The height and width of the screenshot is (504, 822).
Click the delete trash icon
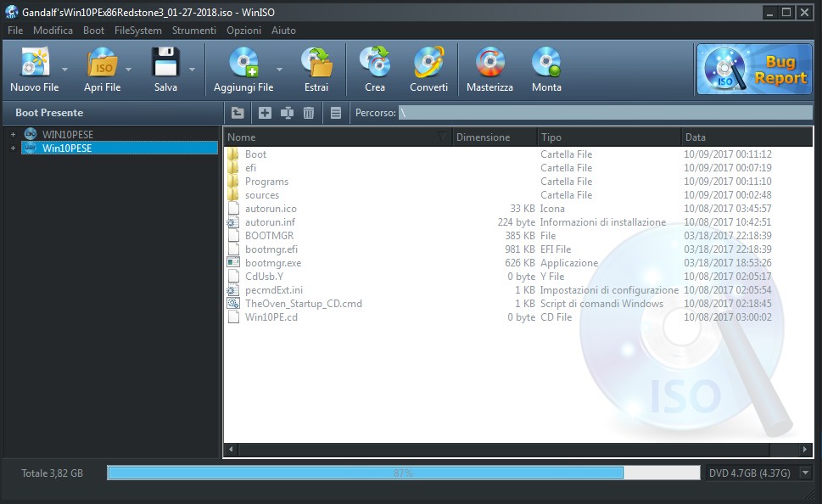[x=309, y=113]
